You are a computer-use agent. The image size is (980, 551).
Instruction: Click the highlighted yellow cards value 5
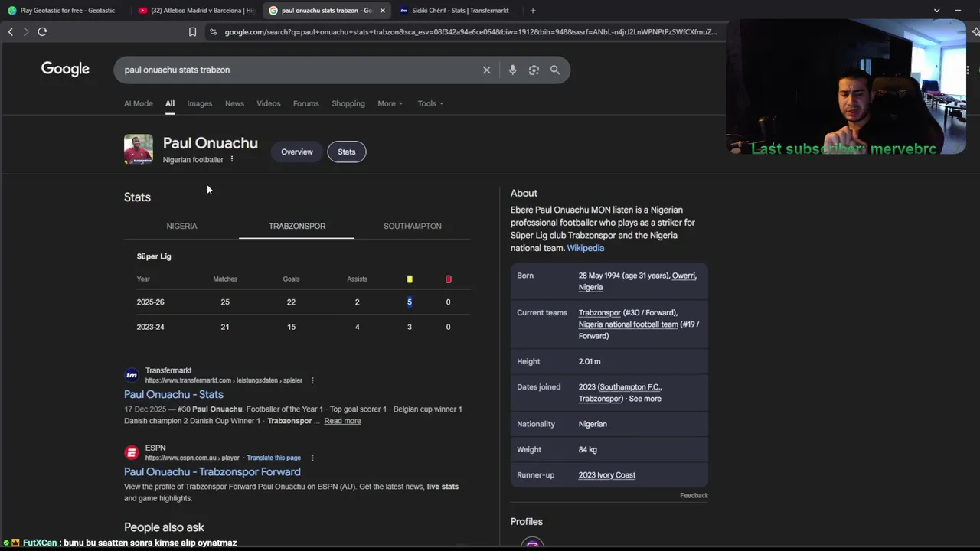pyautogui.click(x=410, y=302)
